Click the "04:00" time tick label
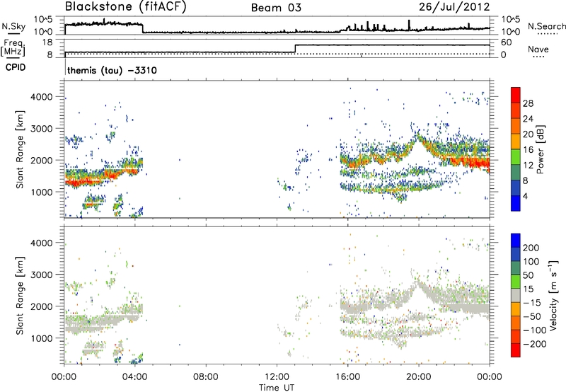 pyautogui.click(x=135, y=377)
